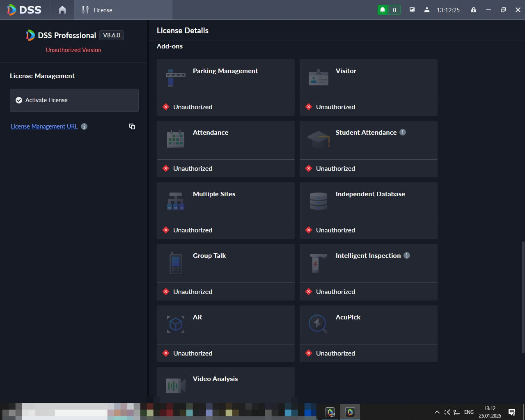The image size is (525, 420).
Task: Click Unauthorized status under Student Attendance
Action: point(335,168)
